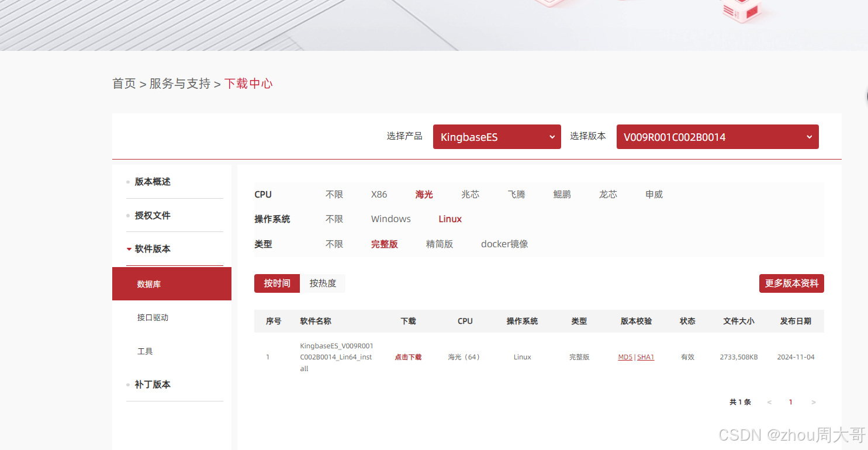Filter CPU by 申威
This screenshot has width=868, height=450.
click(x=654, y=195)
